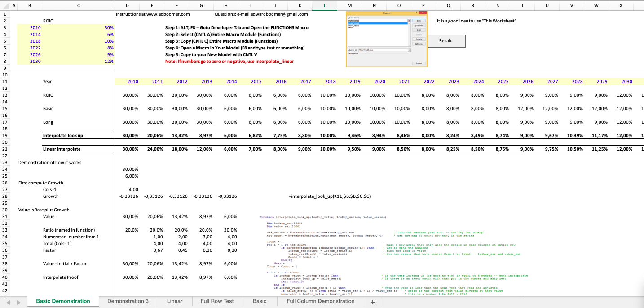Select the 24,00% cell in Linear Interpolate row
This screenshot has width=644, height=308.
(x=151, y=149)
